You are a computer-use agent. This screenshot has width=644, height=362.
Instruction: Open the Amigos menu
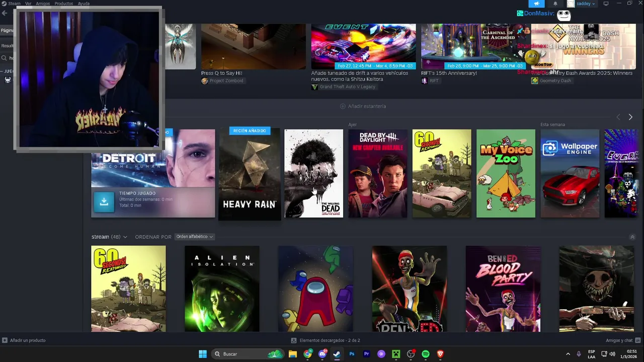[x=43, y=4]
